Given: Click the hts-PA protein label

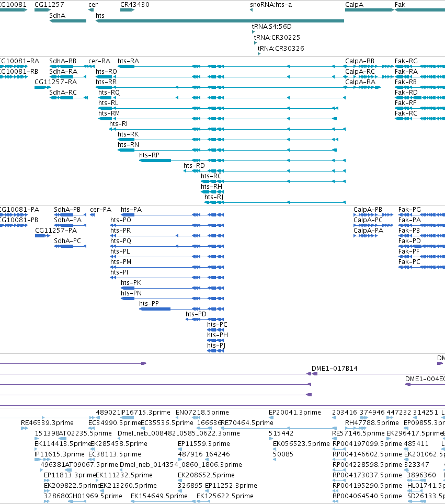Looking at the screenshot, I should click(131, 210).
